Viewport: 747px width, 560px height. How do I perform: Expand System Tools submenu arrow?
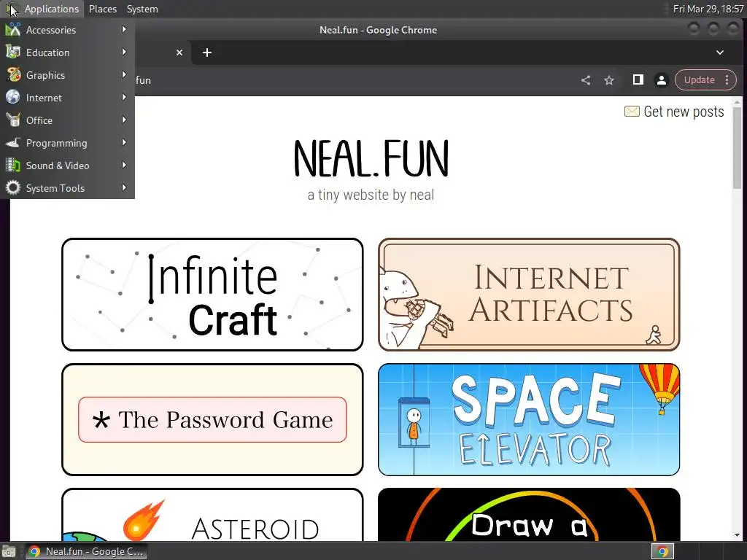pyautogui.click(x=124, y=187)
